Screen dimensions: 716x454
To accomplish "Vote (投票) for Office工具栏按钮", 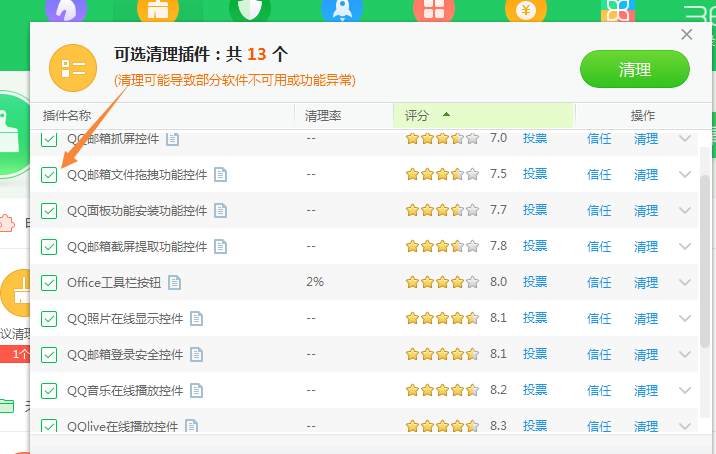I will pyautogui.click(x=535, y=282).
